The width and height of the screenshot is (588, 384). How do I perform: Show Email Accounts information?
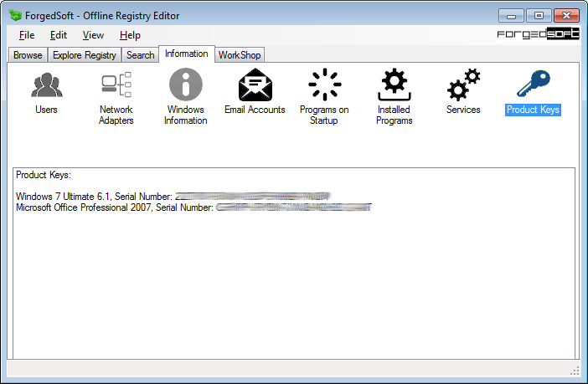[x=255, y=84]
